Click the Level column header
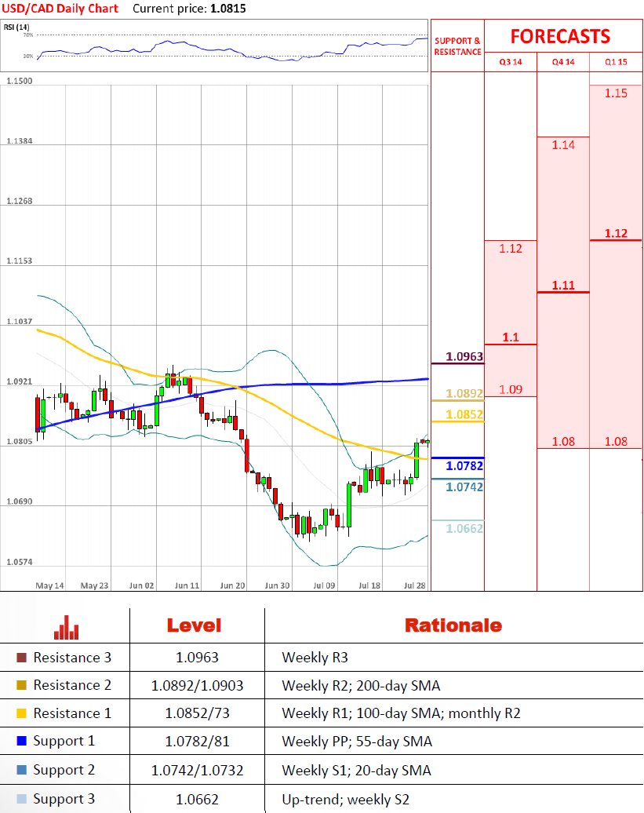 tap(195, 625)
